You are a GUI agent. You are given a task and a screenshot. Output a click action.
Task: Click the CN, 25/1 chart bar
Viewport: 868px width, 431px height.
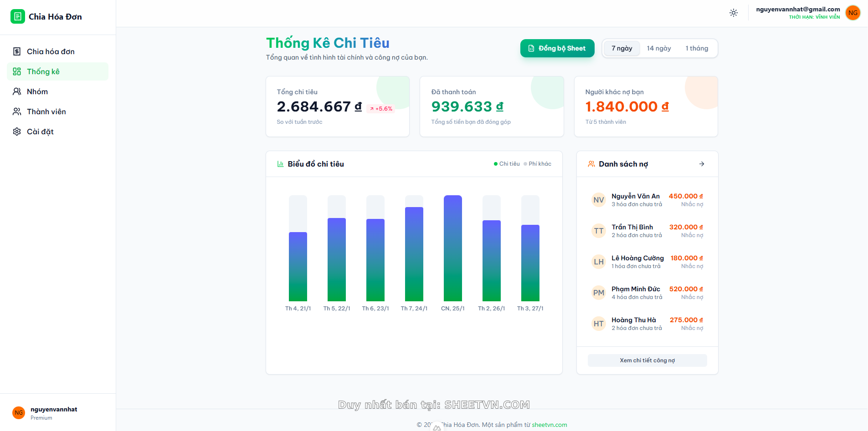(x=452, y=248)
